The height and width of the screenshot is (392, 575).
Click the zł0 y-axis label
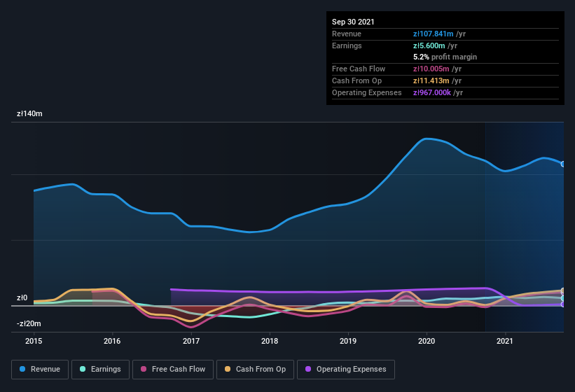click(22, 297)
